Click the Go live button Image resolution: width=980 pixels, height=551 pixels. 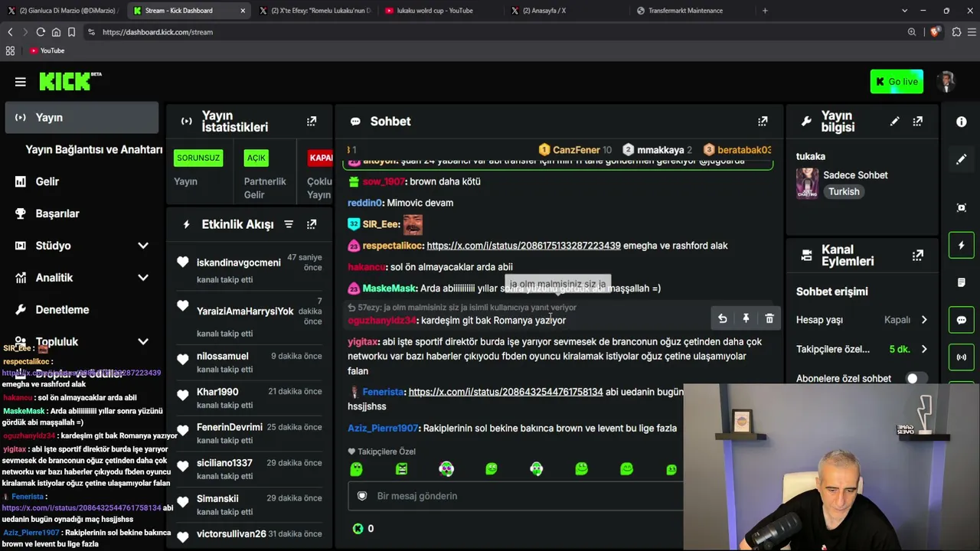coord(897,81)
